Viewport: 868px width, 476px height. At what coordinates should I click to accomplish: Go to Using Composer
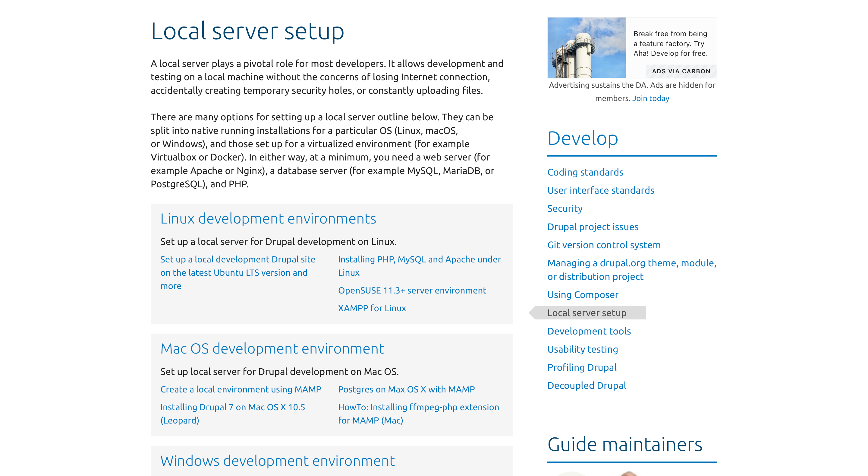coord(583,294)
